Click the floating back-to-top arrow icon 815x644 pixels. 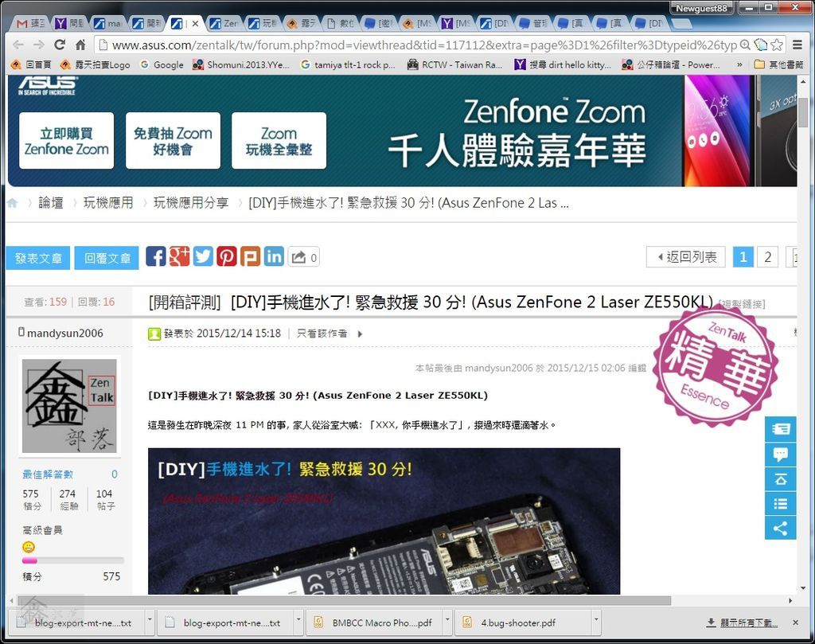(x=780, y=479)
